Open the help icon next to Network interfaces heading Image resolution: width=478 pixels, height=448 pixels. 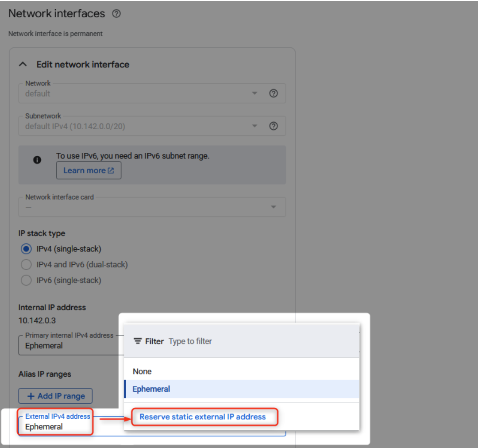[x=116, y=14]
